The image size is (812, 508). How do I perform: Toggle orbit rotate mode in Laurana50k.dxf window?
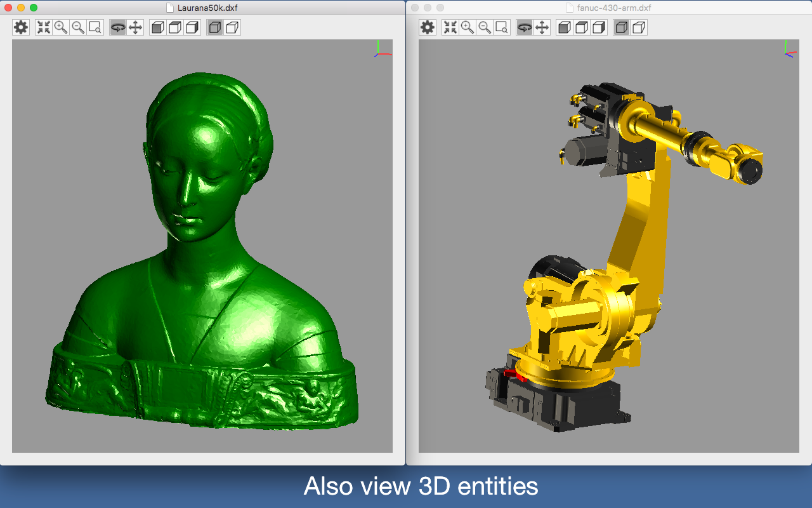point(117,27)
